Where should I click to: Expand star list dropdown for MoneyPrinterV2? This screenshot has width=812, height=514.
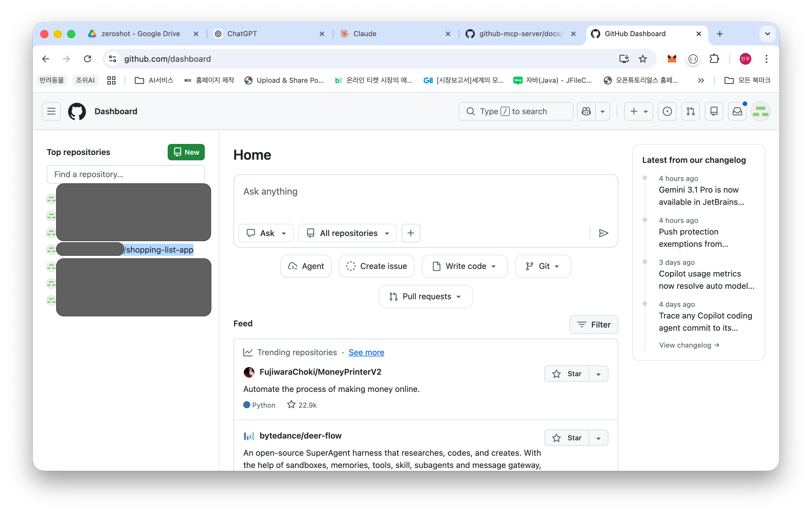point(598,374)
